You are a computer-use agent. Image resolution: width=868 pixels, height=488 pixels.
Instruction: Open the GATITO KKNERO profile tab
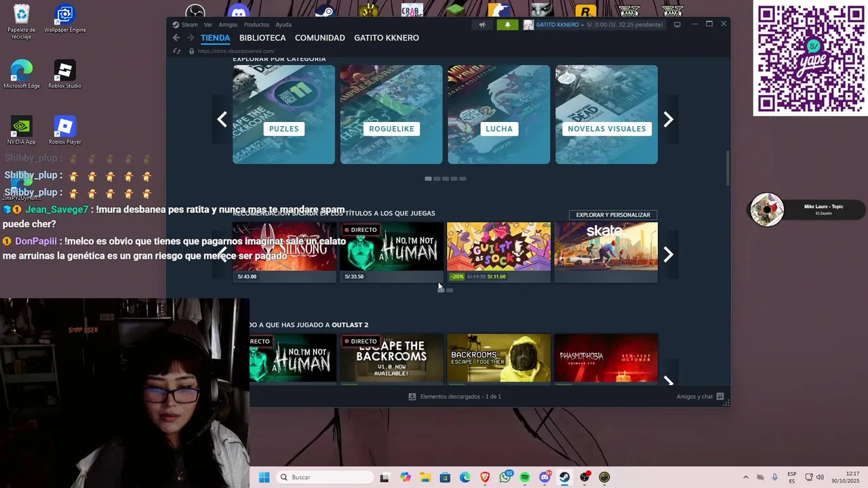click(387, 38)
